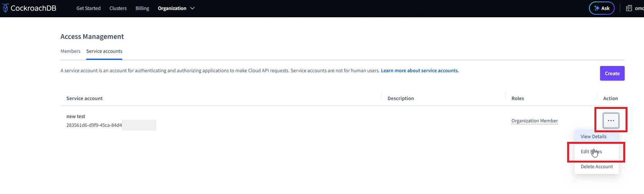644x194 pixels.
Task: Open the three-dot action menu for new test
Action: (x=611, y=120)
